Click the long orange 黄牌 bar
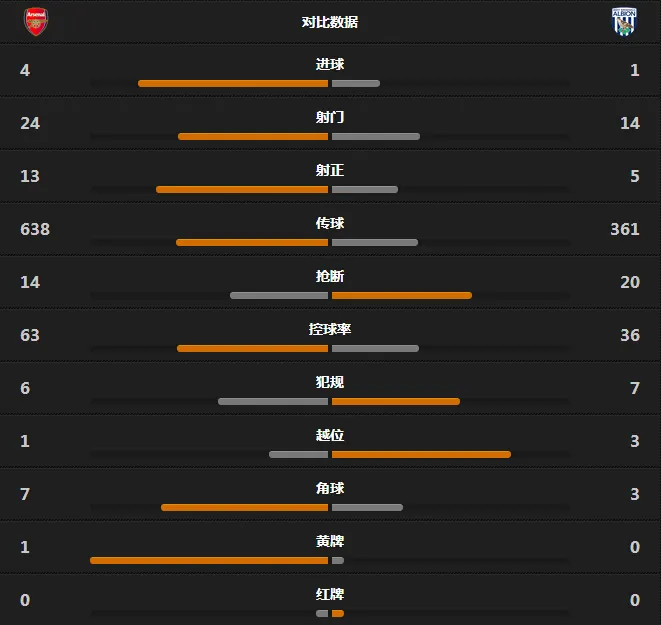The height and width of the screenshot is (625, 661). point(209,561)
